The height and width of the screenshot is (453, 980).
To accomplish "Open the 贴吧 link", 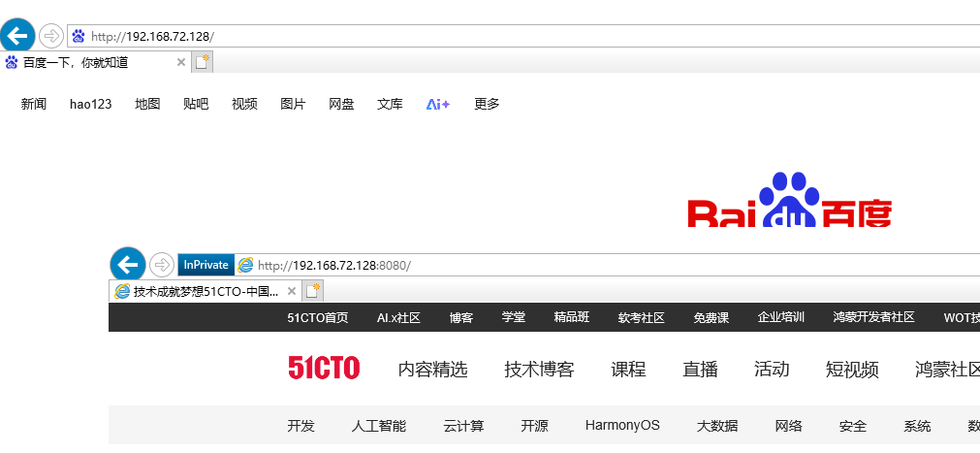I will (196, 105).
